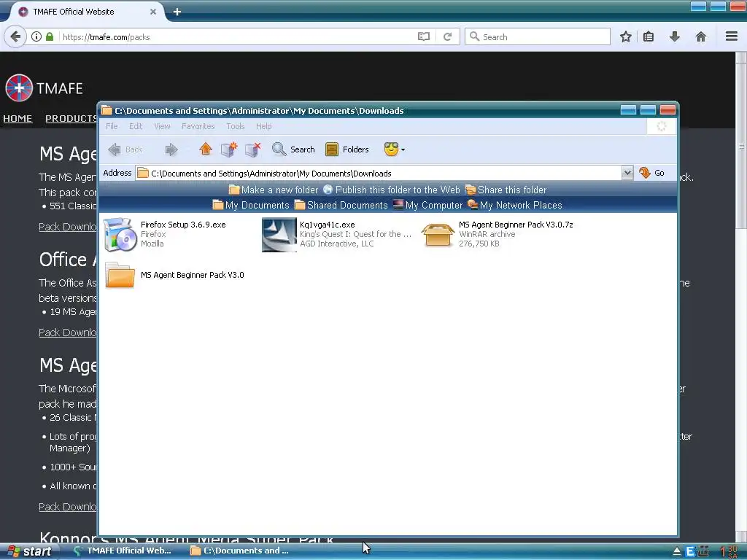Viewport: 747px width, 560px height.
Task: Reload the tmafe.com page
Action: click(x=447, y=36)
